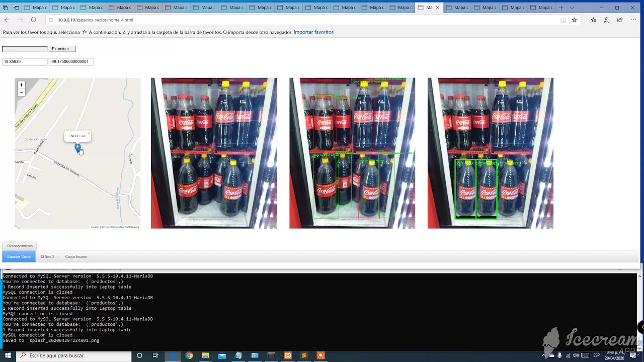Screen dimensions: 644x362
Task: Select the green-box empty spaces image
Action: 491,153
